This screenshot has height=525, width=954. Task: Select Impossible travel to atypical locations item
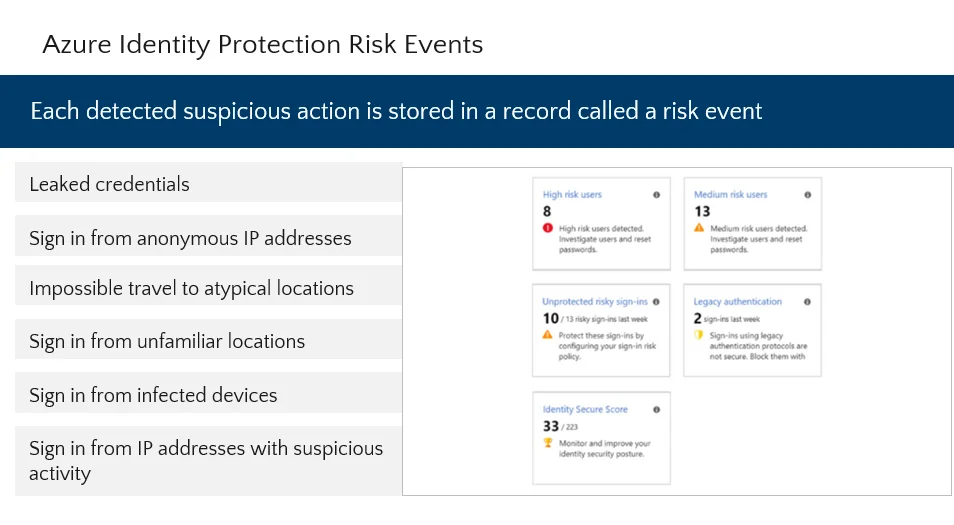208,286
